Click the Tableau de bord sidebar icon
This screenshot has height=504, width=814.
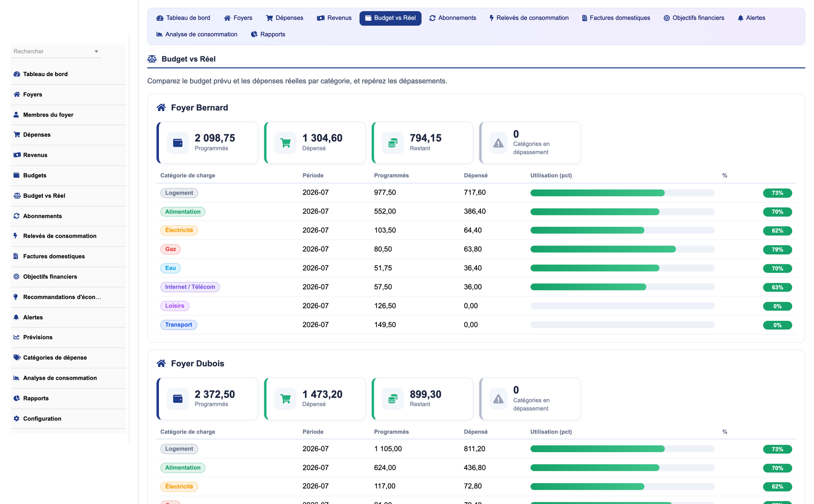point(17,74)
